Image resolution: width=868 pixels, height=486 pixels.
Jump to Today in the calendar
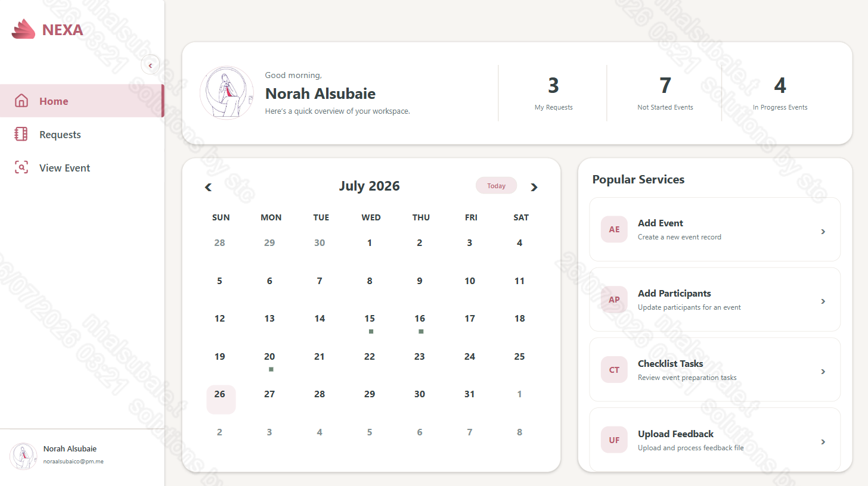tap(496, 186)
